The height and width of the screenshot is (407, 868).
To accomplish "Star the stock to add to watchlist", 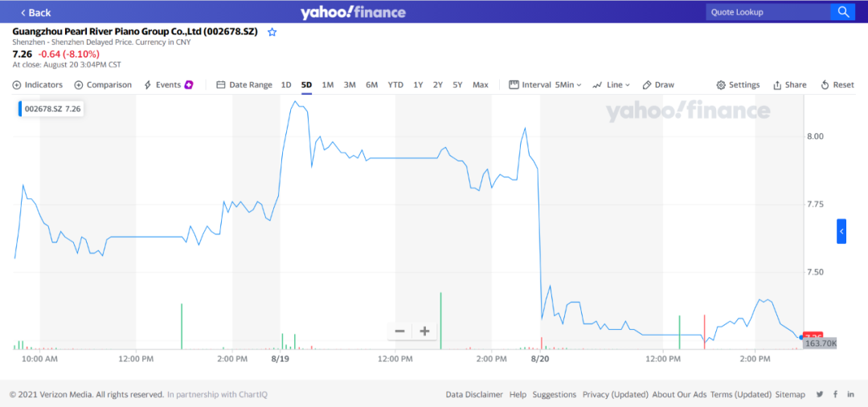I will coord(272,32).
